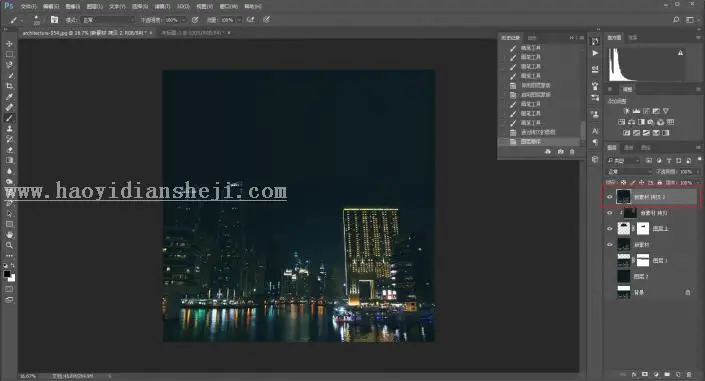Toggle lock position icon
This screenshot has height=381, width=705.
tap(642, 183)
